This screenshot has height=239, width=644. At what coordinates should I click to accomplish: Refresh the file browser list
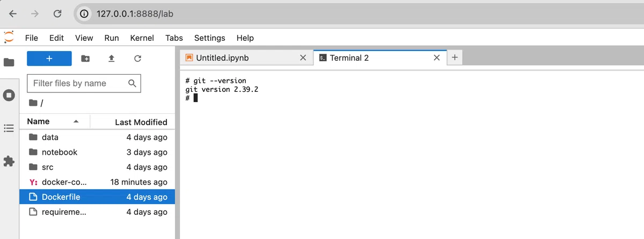coord(137,59)
